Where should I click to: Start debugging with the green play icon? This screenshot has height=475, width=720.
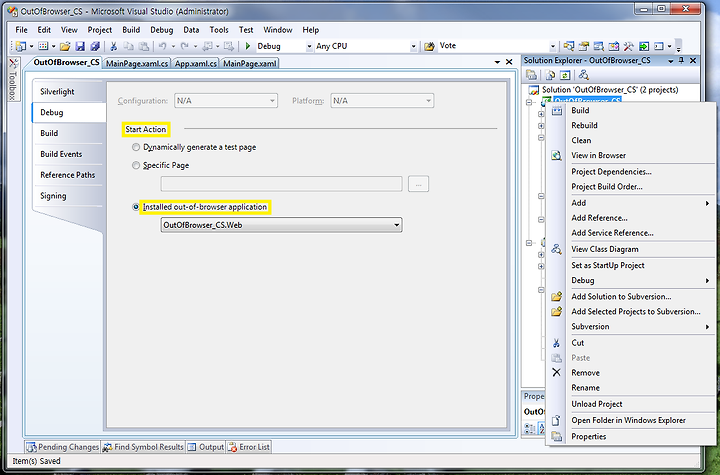tap(248, 46)
